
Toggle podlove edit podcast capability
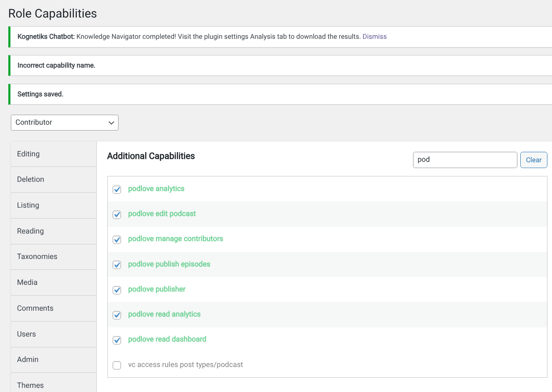(x=117, y=214)
